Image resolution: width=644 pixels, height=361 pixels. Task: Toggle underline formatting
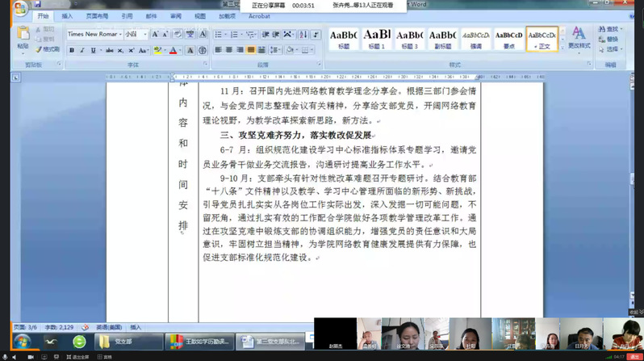click(x=93, y=50)
